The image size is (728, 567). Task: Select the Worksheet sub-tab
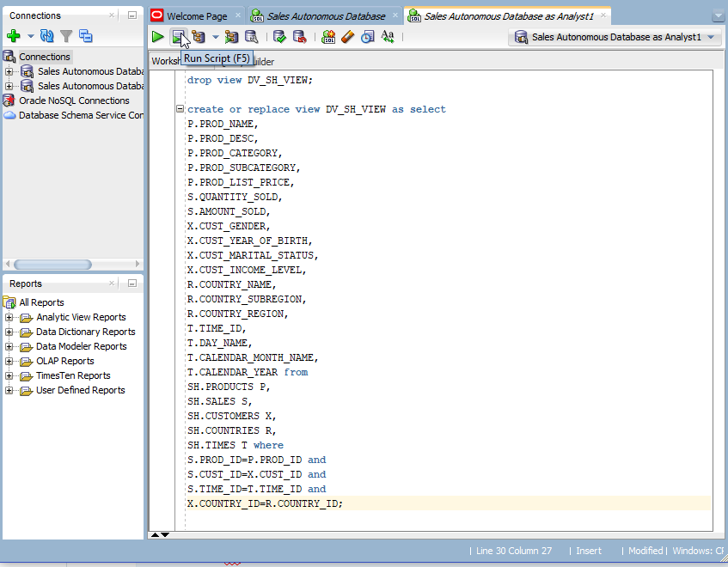(x=166, y=61)
